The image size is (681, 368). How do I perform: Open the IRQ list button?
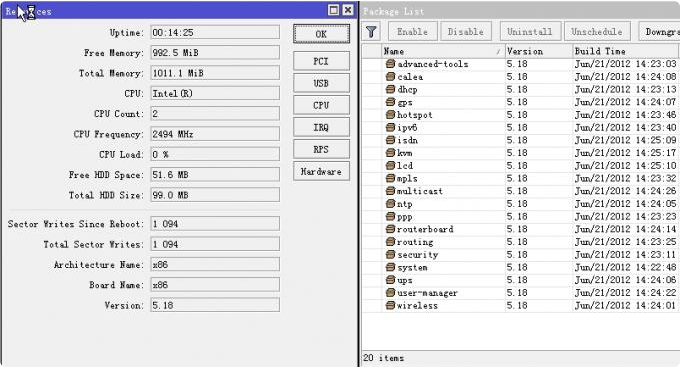[321, 127]
